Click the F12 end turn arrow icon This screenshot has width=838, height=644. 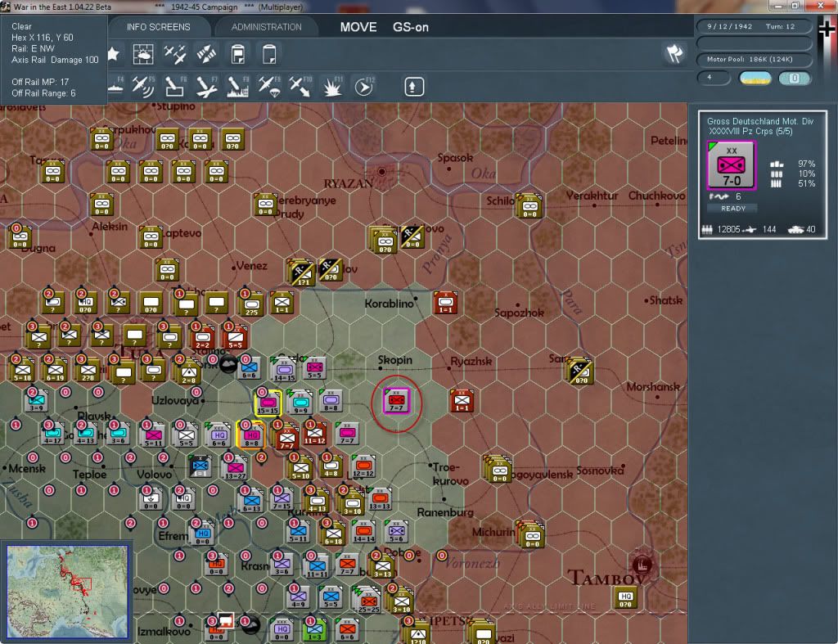(x=364, y=87)
